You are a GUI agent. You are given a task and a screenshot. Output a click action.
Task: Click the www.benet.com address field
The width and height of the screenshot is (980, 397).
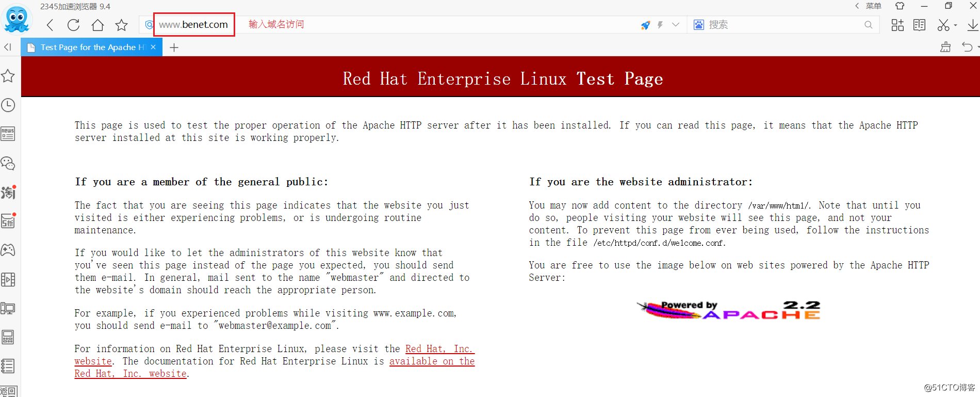(193, 25)
